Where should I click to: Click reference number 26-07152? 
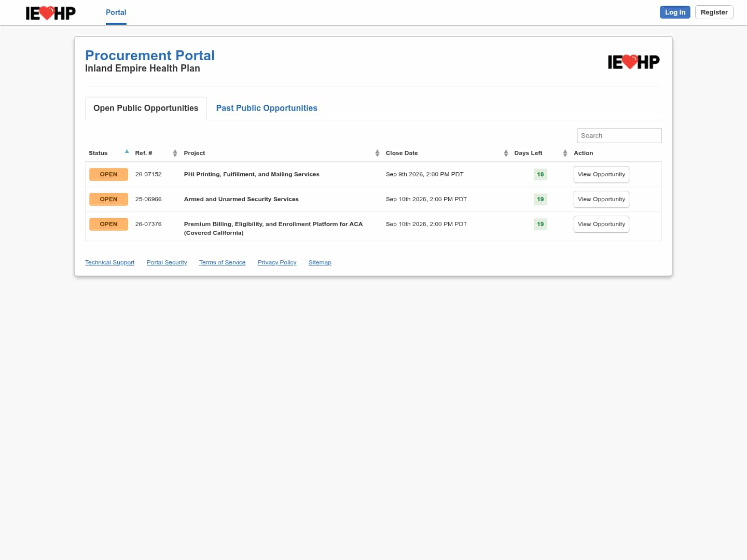(x=148, y=174)
